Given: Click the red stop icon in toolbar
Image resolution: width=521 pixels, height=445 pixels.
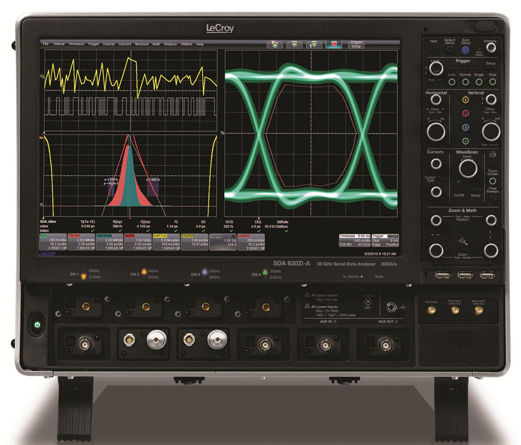Looking at the screenshot, I should (334, 44).
